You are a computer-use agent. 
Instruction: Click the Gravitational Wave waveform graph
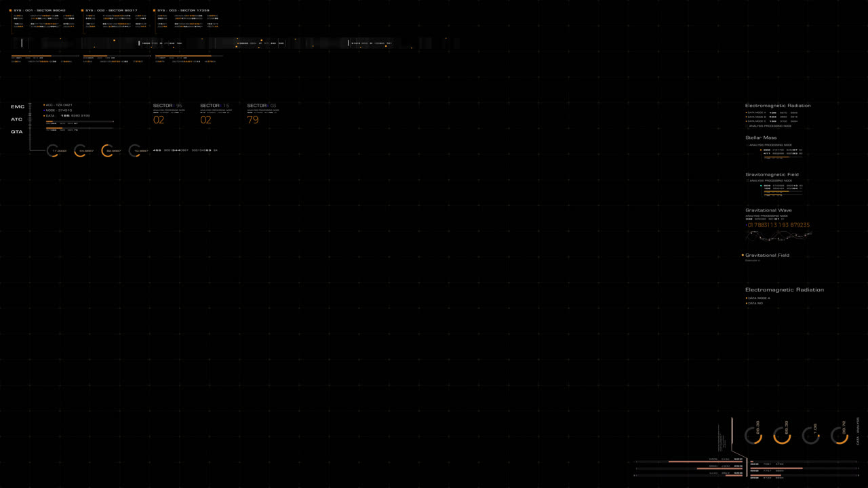pyautogui.click(x=778, y=237)
